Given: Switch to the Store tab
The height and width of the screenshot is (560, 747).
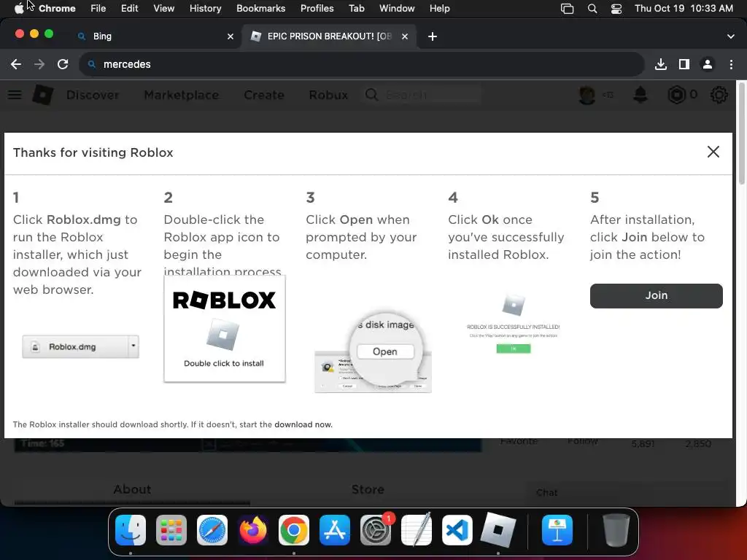Looking at the screenshot, I should click(x=368, y=489).
